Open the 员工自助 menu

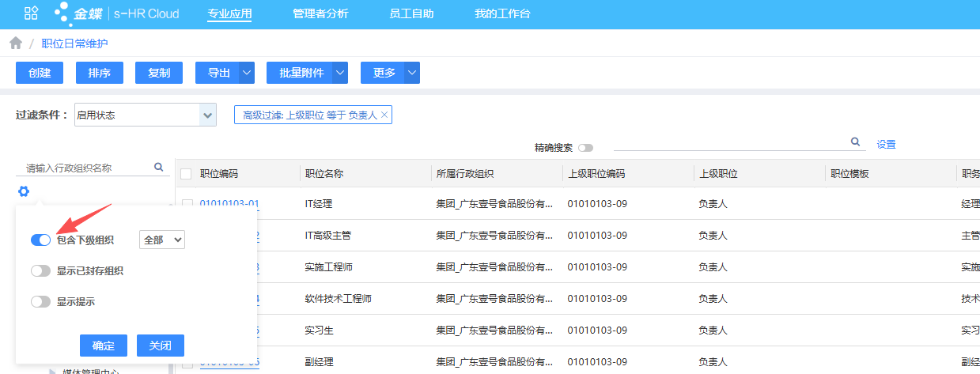pos(411,13)
